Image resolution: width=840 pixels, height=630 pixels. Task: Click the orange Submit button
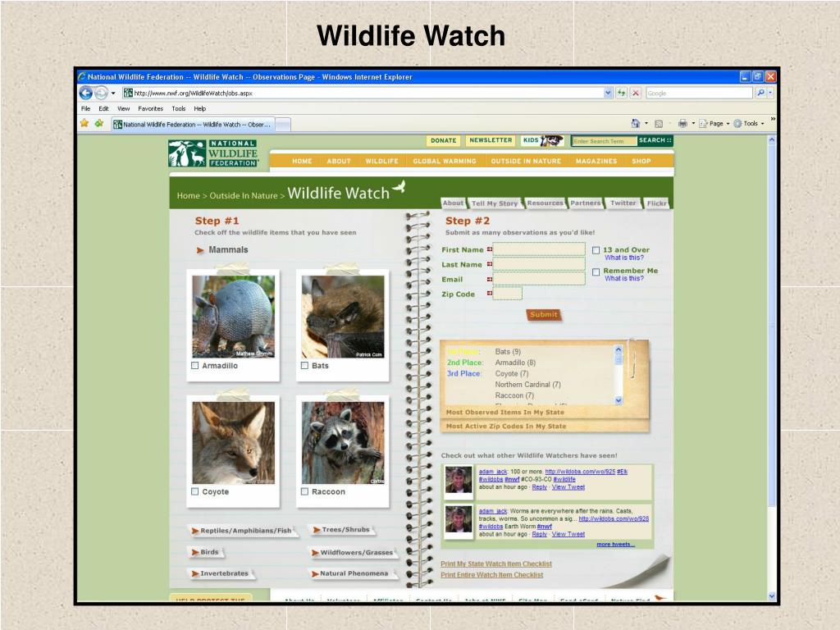[x=544, y=314]
